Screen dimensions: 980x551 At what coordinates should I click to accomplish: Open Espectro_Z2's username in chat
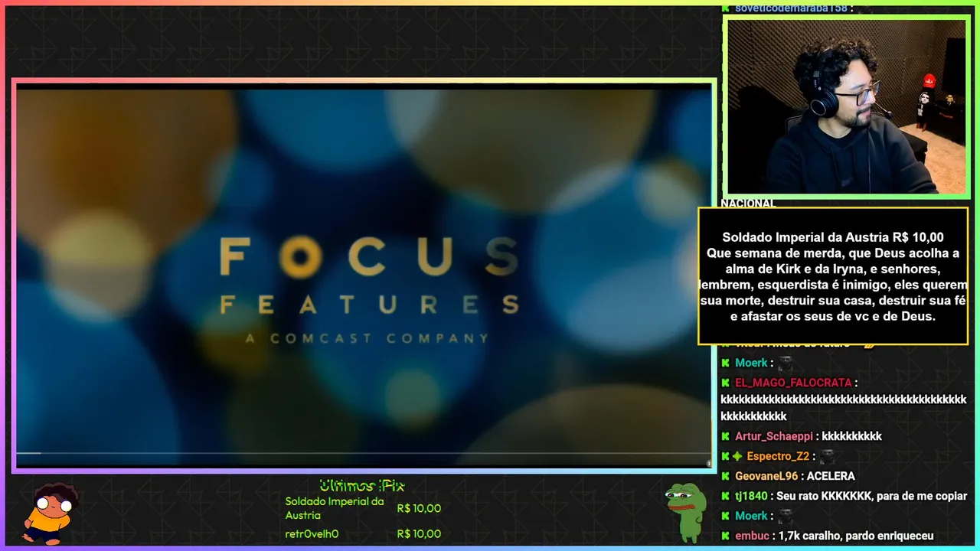[x=778, y=456]
